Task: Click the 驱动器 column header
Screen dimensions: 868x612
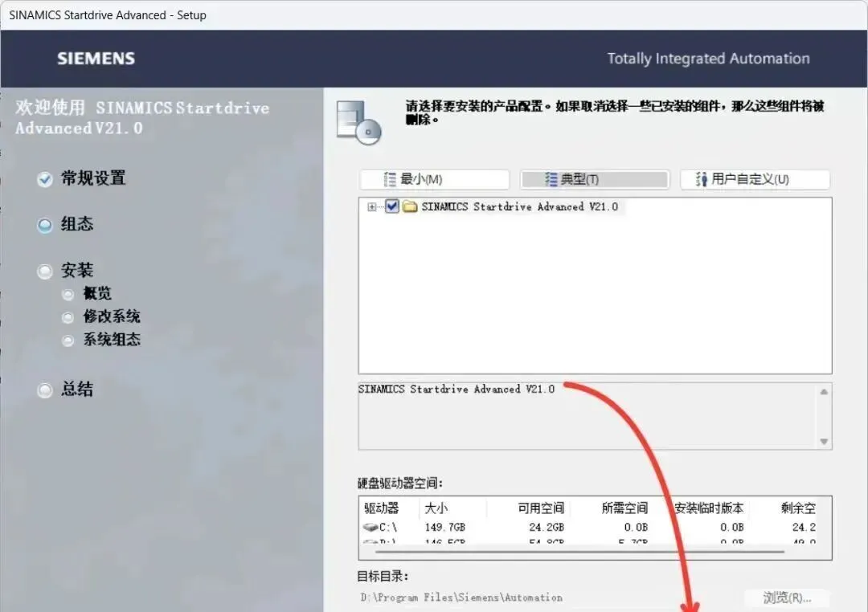Action: click(382, 508)
